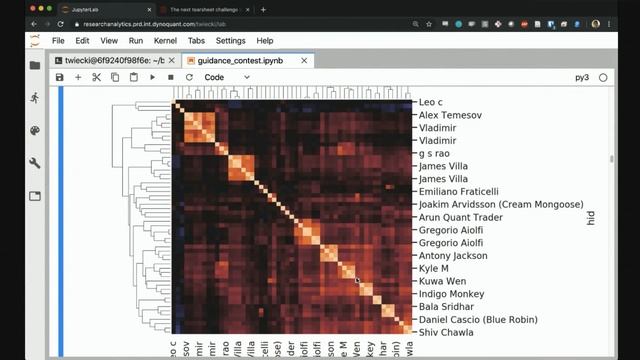Click the Leo c row label
Image resolution: width=640 pixels, height=360 pixels.
(431, 102)
